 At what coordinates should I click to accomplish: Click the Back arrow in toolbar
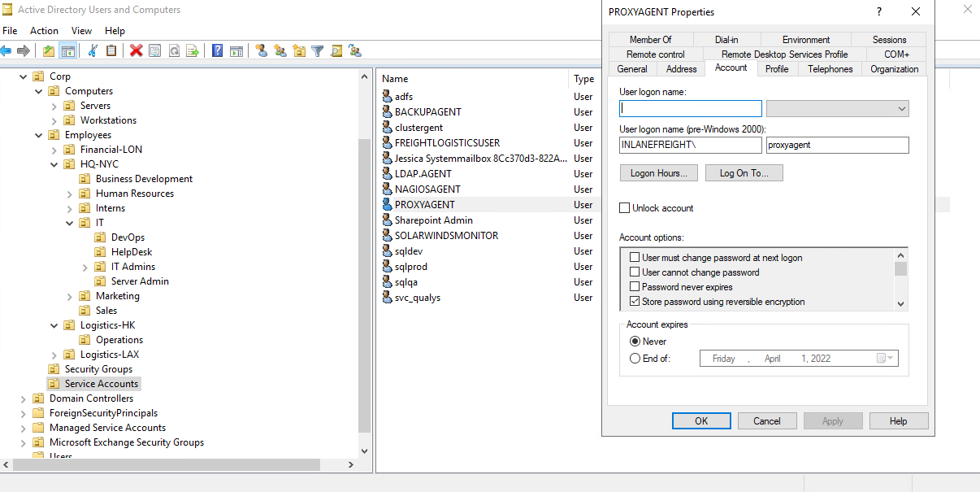tap(7, 50)
